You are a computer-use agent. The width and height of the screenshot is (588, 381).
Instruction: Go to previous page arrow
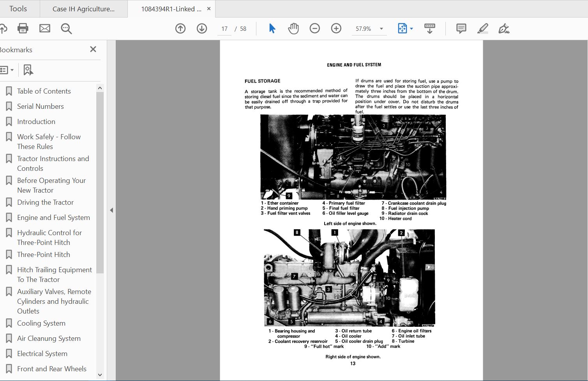[x=180, y=28]
